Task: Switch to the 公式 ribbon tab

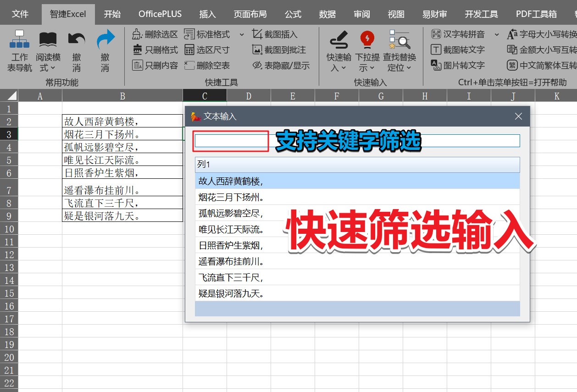Action: point(293,14)
